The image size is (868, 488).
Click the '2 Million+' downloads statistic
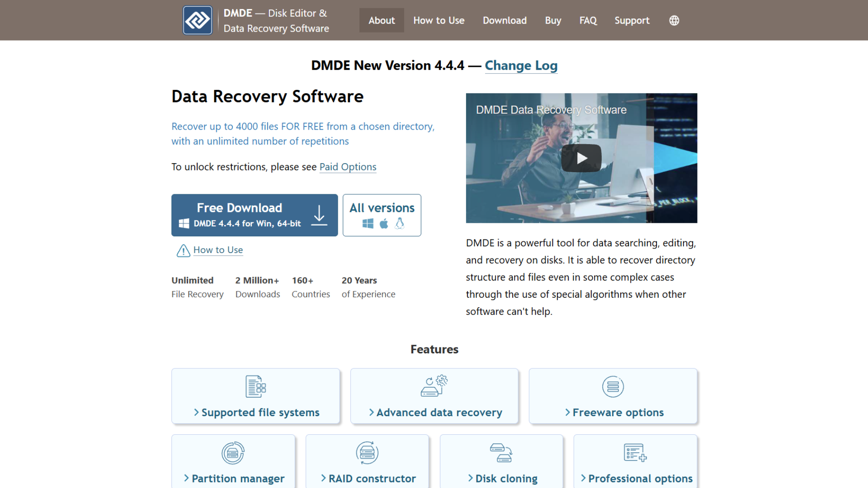257,281
